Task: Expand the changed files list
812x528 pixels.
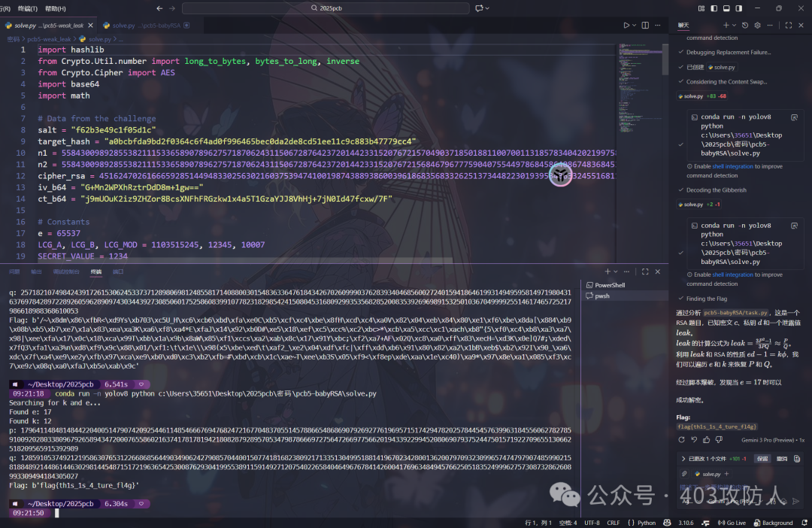Action: [x=683, y=458]
